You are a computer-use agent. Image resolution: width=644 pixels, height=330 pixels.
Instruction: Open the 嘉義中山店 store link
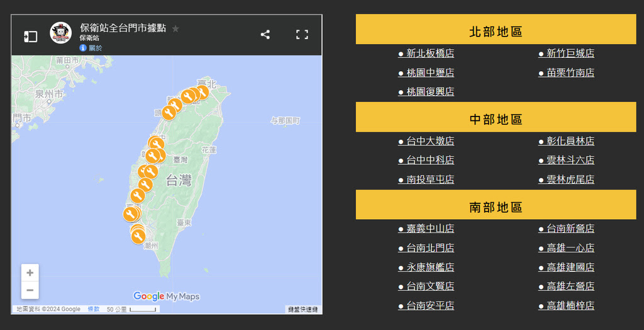pos(426,229)
